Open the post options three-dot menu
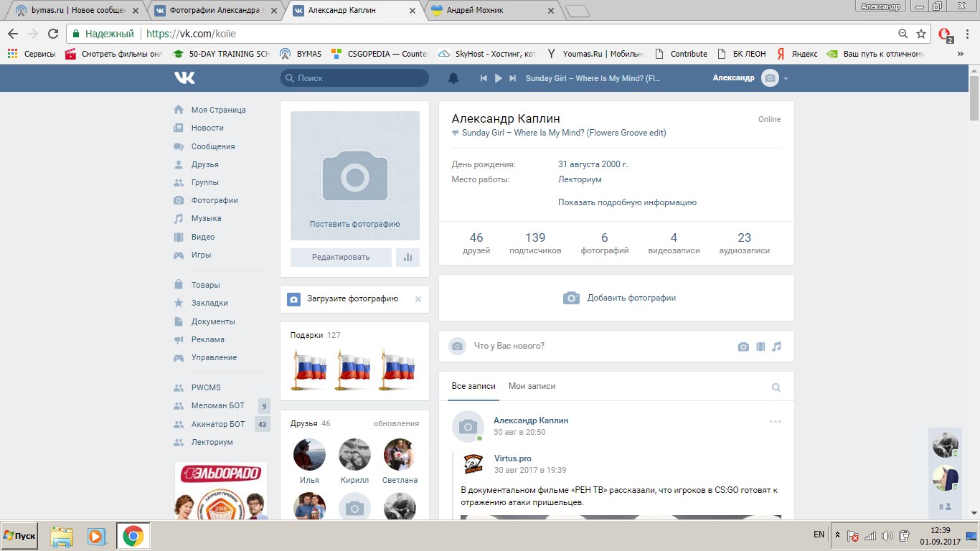 pyautogui.click(x=775, y=421)
